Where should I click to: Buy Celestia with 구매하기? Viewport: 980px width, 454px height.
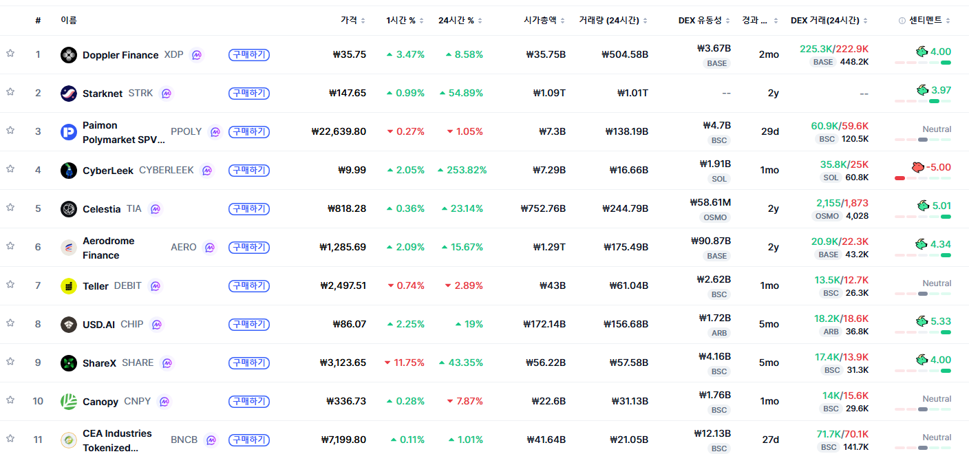click(249, 209)
